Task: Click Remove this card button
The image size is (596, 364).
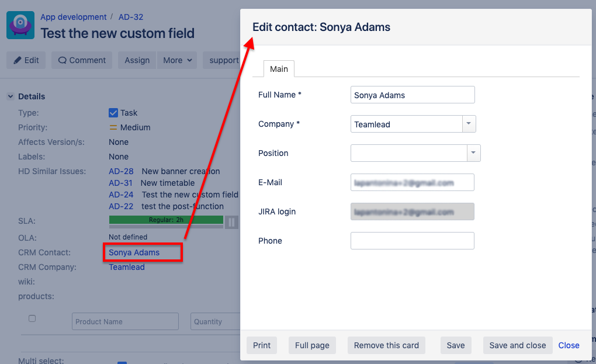Action: (386, 345)
